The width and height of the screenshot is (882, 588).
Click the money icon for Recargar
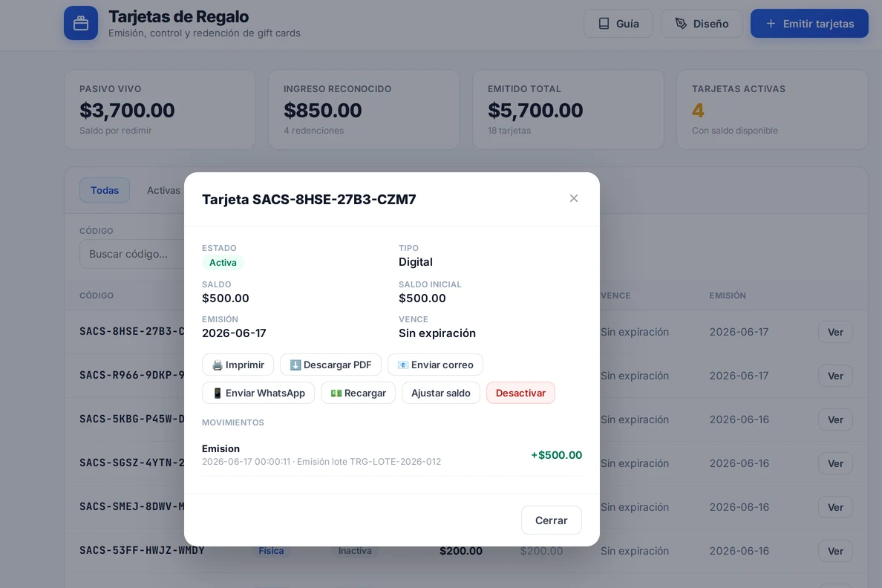click(336, 393)
